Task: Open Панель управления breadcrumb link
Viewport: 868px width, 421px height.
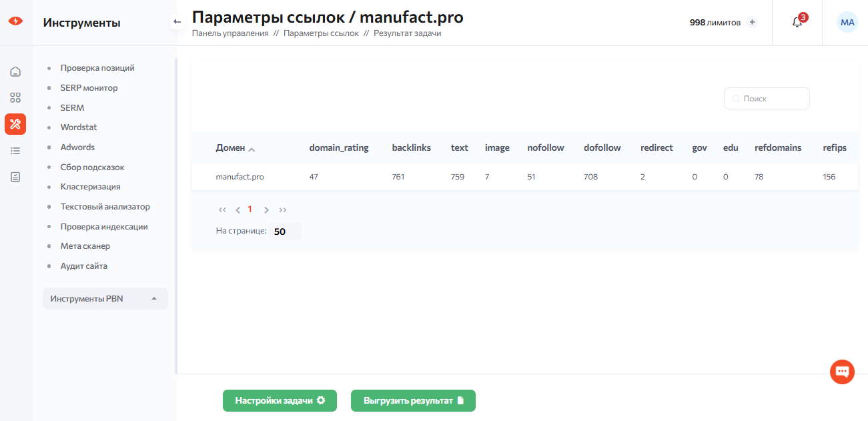Action: [x=230, y=33]
